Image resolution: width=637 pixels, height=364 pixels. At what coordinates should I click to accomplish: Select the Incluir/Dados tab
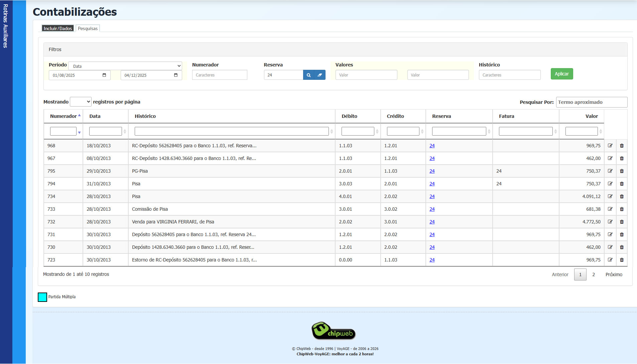click(x=58, y=28)
